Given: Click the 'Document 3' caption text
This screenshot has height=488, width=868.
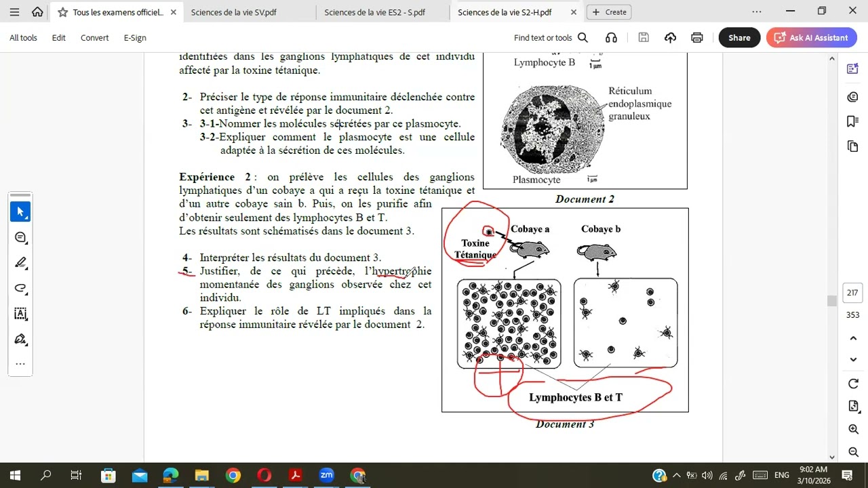Looking at the screenshot, I should point(565,424).
